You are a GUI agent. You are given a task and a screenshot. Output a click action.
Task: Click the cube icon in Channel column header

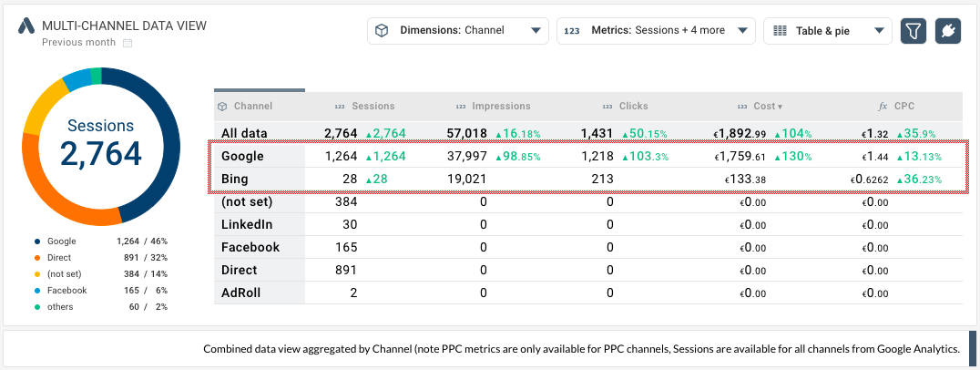coord(222,107)
